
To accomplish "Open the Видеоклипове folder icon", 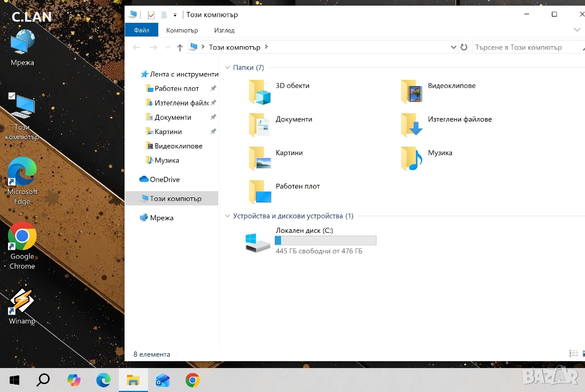I will [411, 92].
